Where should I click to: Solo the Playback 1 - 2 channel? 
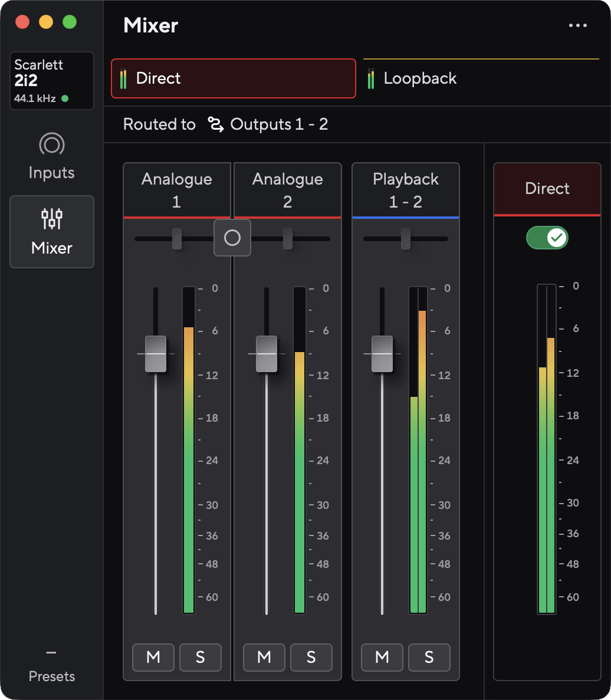pyautogui.click(x=429, y=657)
